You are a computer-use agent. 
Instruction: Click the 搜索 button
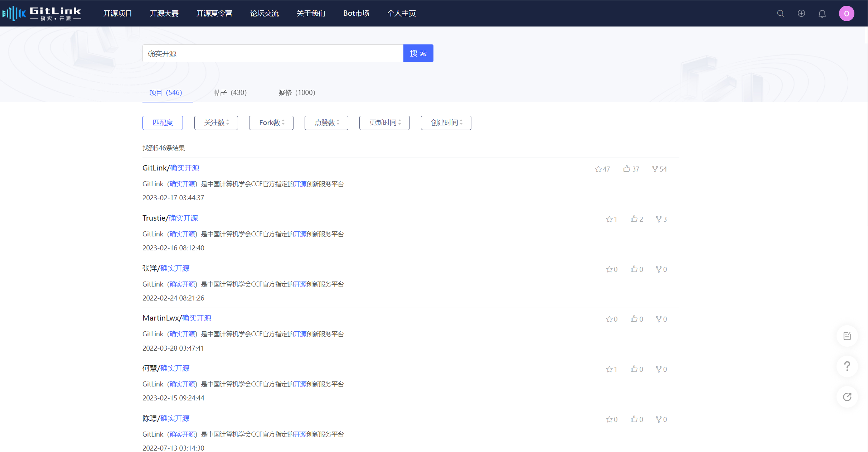click(418, 53)
